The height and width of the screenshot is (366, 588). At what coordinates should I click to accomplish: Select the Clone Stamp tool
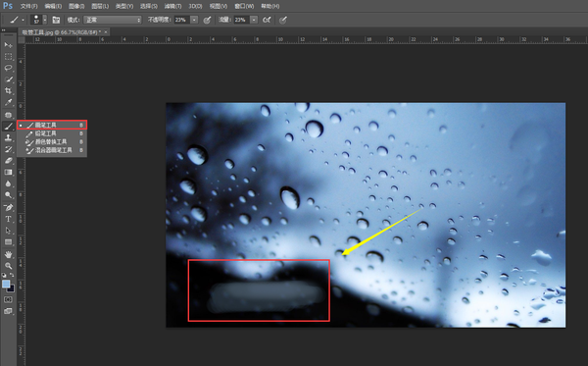[x=8, y=137]
